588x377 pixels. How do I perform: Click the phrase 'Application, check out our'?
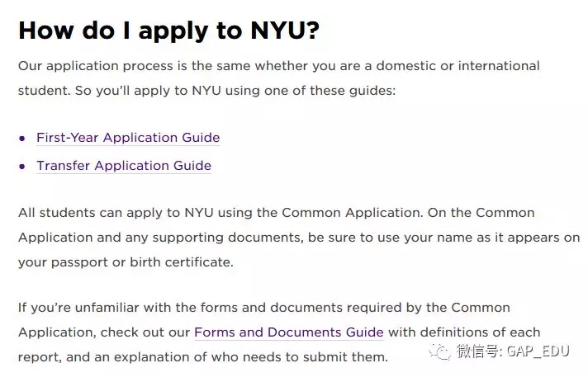[104, 332]
